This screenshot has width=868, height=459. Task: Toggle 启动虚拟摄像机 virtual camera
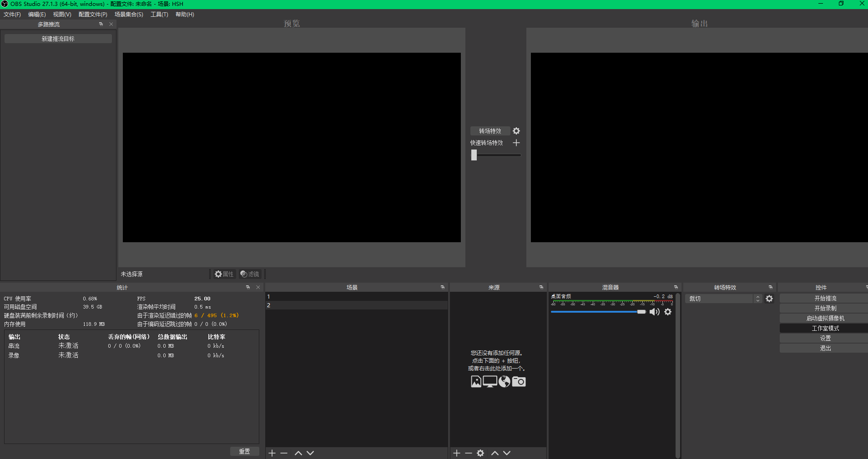(x=825, y=318)
